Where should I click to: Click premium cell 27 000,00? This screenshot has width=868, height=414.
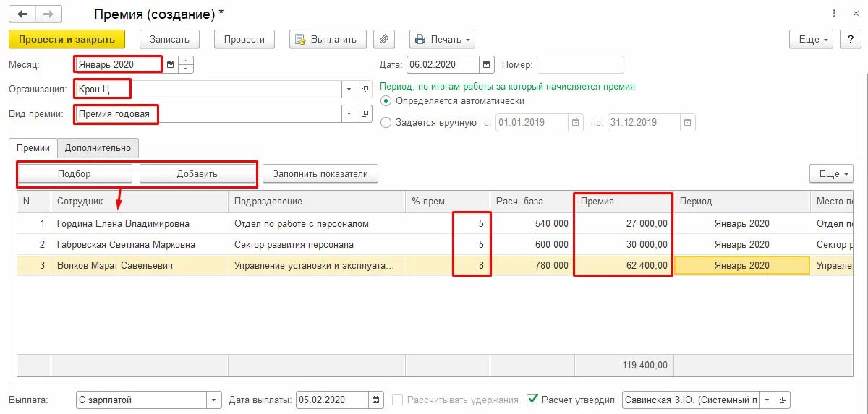[x=623, y=224]
